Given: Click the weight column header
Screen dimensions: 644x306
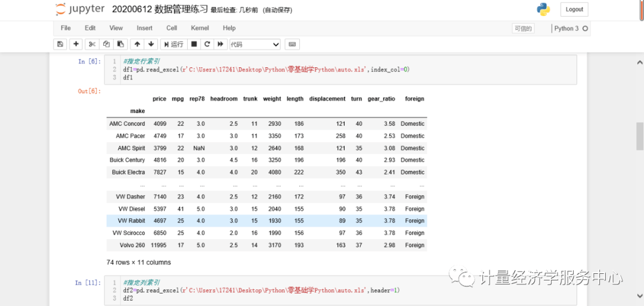Looking at the screenshot, I should tap(272, 99).
